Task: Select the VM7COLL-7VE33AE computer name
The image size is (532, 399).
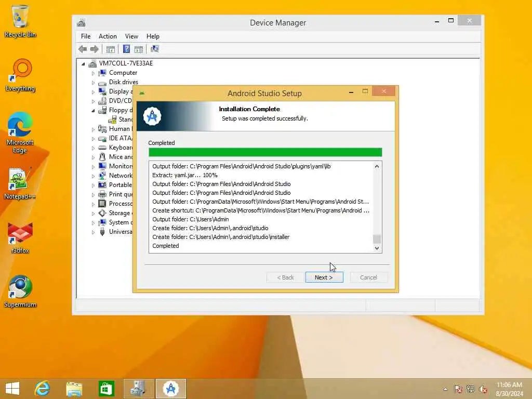Action: click(126, 63)
